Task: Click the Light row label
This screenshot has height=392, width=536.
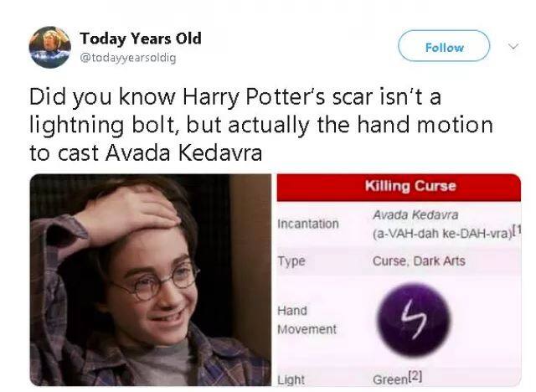Action: point(291,379)
